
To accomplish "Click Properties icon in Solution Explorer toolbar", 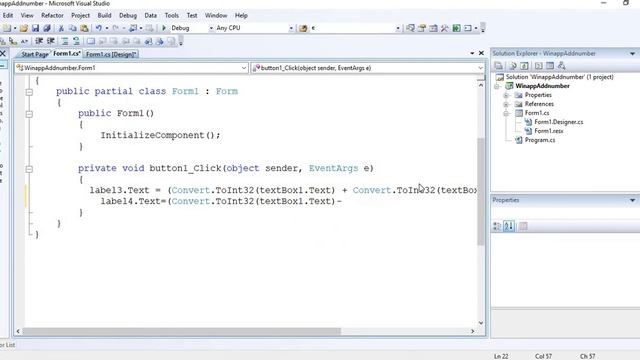I will pos(498,66).
